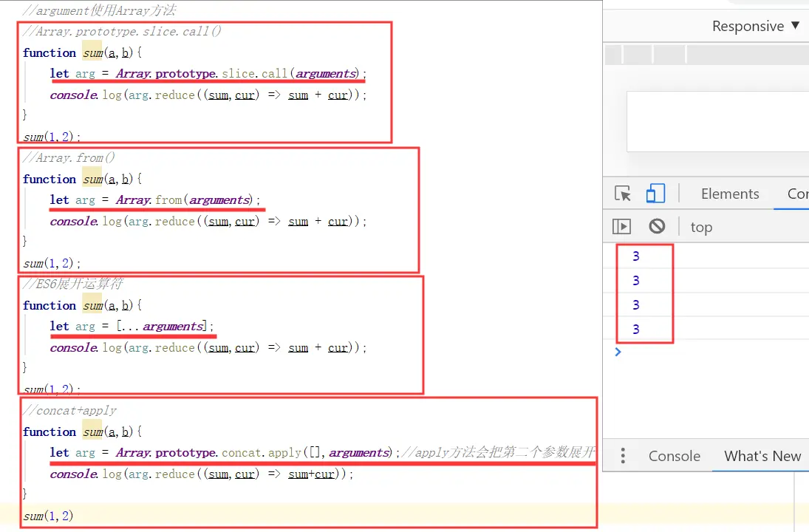Click the //concat+apply comment
The image size is (809, 532).
coord(69,411)
